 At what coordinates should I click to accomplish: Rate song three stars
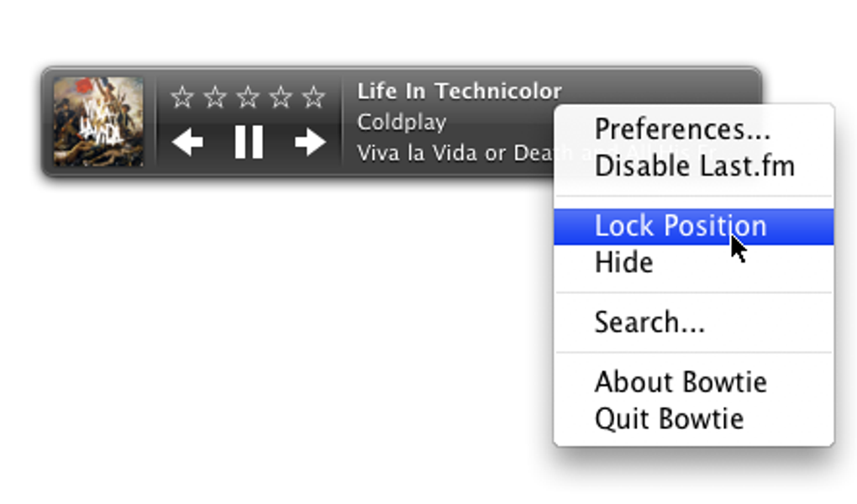coord(248,97)
